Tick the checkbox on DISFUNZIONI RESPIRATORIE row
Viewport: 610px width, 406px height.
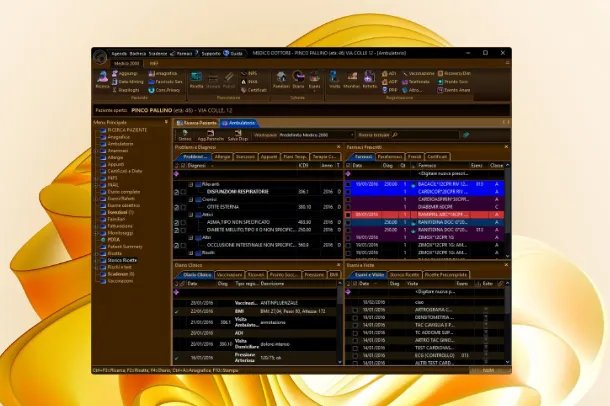pos(184,192)
